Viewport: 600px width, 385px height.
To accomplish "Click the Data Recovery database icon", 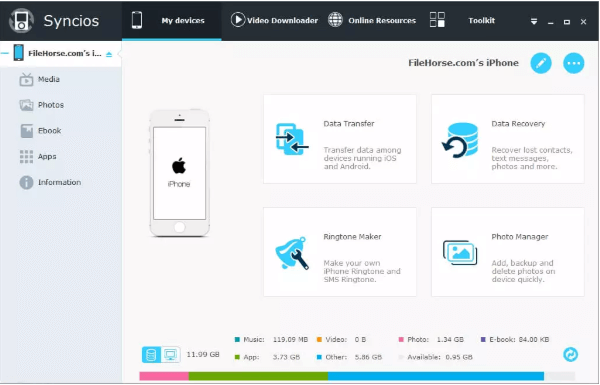I will [460, 140].
